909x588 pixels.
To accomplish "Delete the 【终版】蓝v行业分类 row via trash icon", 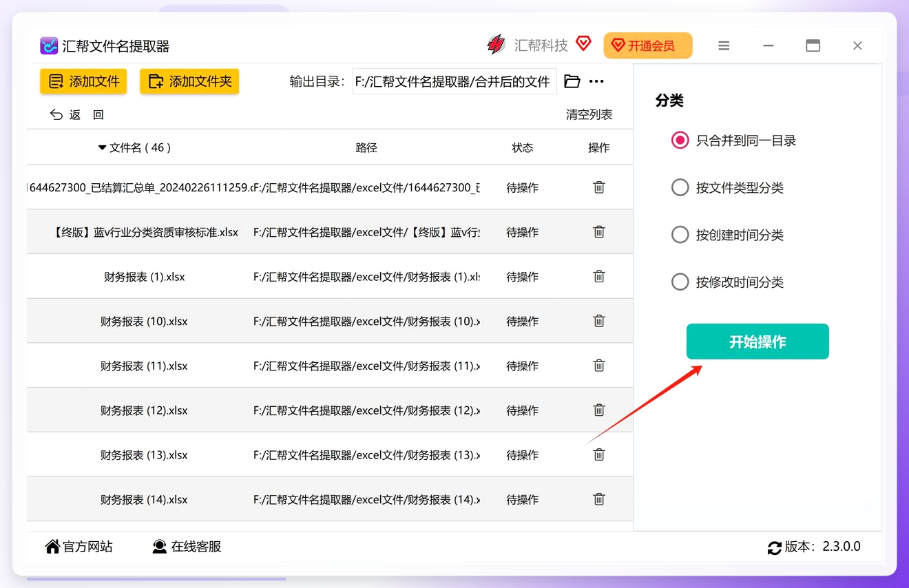I will 599,232.
